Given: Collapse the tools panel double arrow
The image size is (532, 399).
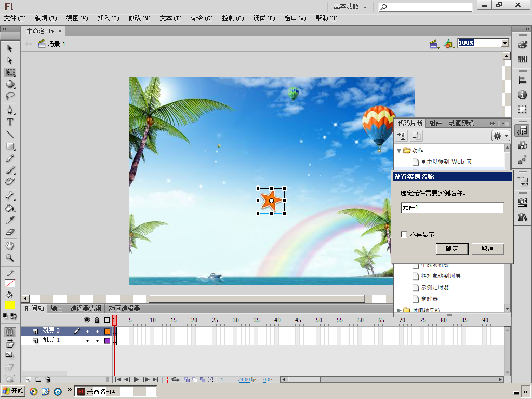Looking at the screenshot, I should coord(4,29).
